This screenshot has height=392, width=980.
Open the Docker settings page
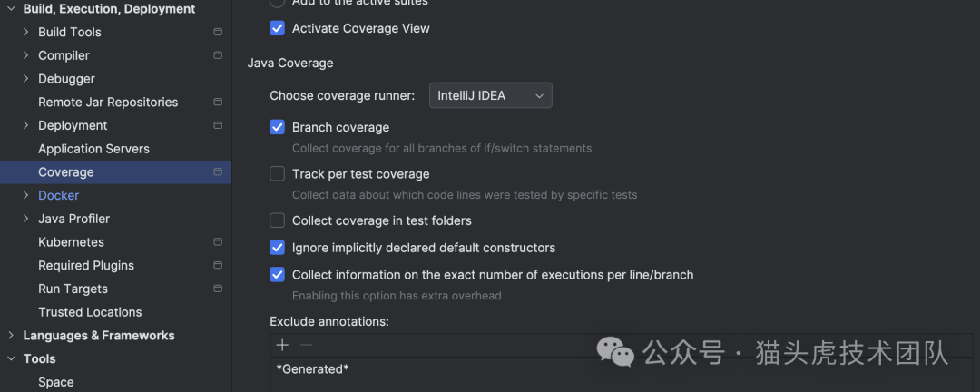pyautogui.click(x=59, y=195)
